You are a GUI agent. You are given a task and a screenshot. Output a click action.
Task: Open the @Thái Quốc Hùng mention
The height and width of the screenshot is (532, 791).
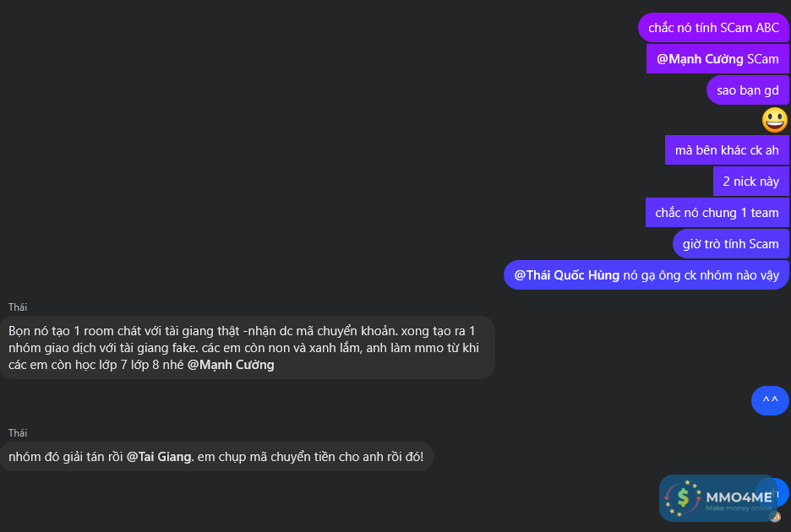coord(566,275)
